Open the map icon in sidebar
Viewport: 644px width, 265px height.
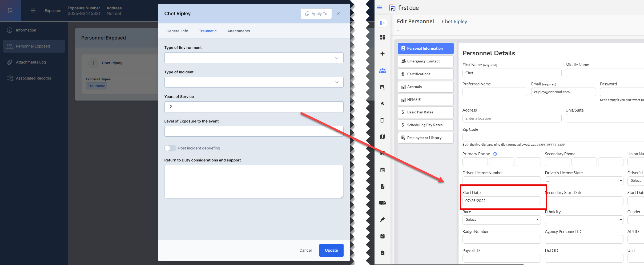coord(383,137)
